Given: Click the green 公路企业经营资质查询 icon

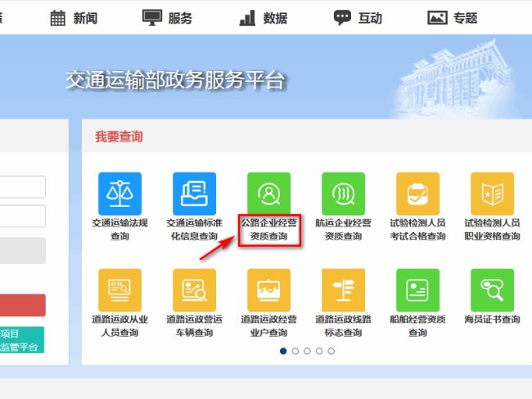Looking at the screenshot, I should [x=268, y=194].
